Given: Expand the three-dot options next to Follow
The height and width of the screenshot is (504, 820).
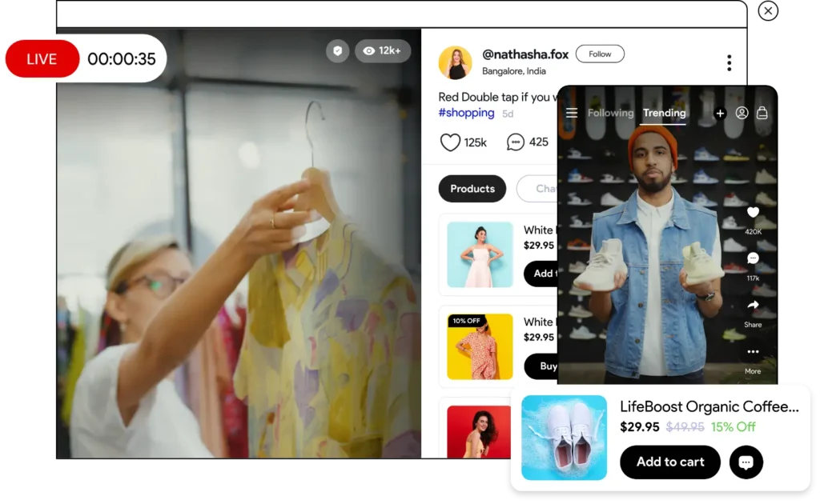Looking at the screenshot, I should 729,62.
